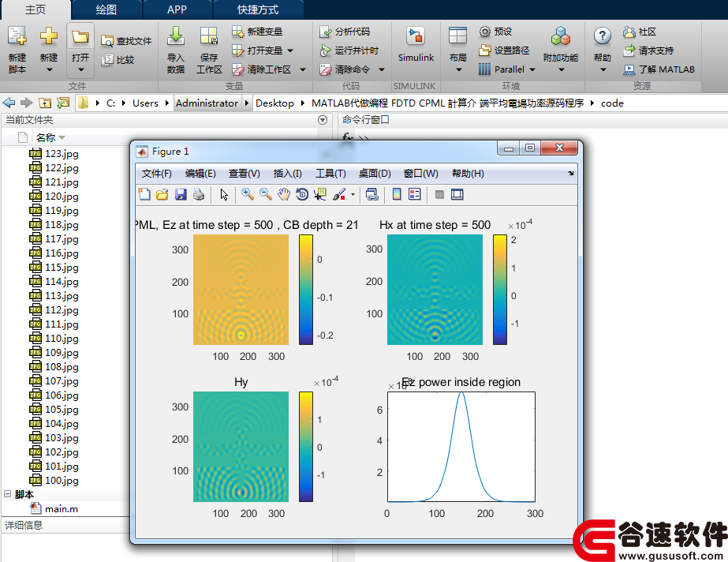Sort files by the Name (名称) column
The image size is (728, 562).
[x=46, y=137]
